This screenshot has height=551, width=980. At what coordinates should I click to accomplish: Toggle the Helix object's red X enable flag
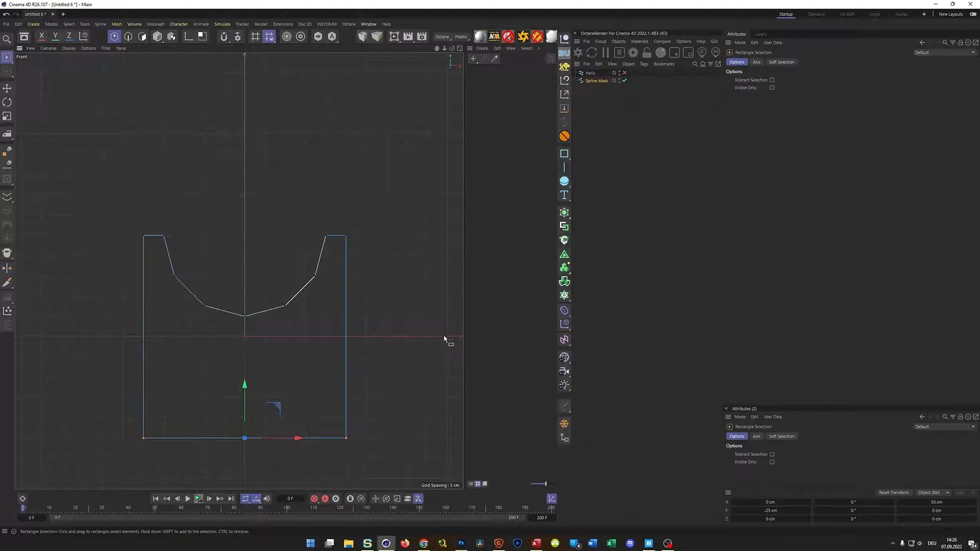[x=625, y=72]
